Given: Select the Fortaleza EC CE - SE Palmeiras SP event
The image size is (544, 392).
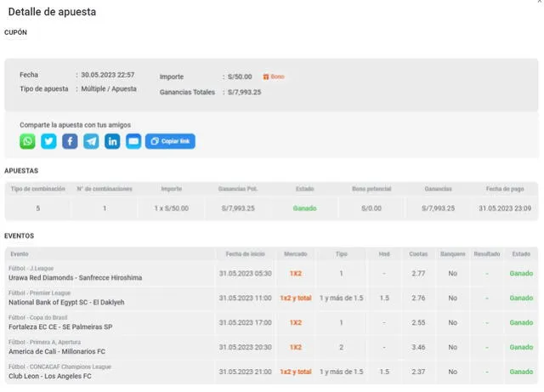Looking at the screenshot, I should point(60,327).
